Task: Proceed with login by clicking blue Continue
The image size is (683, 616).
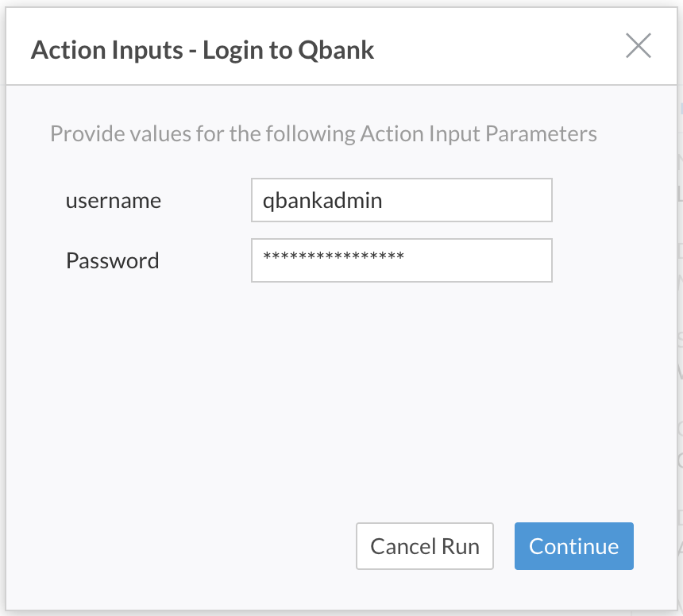Action: [x=573, y=546]
